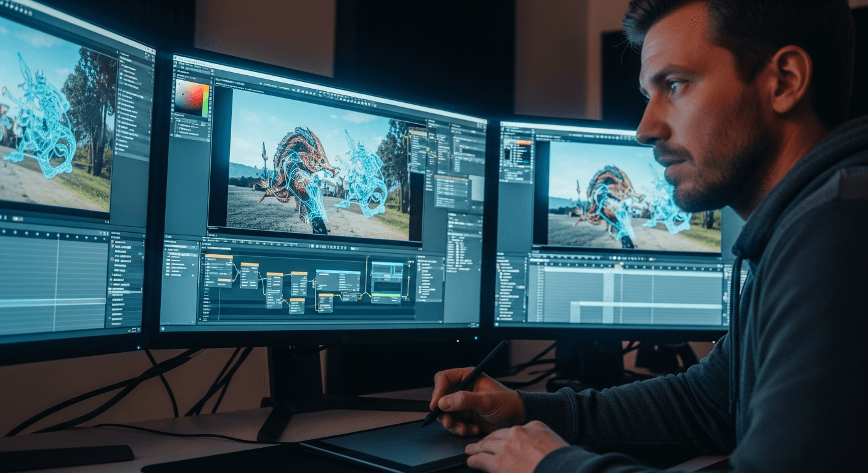Screen dimensions: 868x473
Task: Click the light horizontal track in left monitor timeline
Action: (53, 302)
